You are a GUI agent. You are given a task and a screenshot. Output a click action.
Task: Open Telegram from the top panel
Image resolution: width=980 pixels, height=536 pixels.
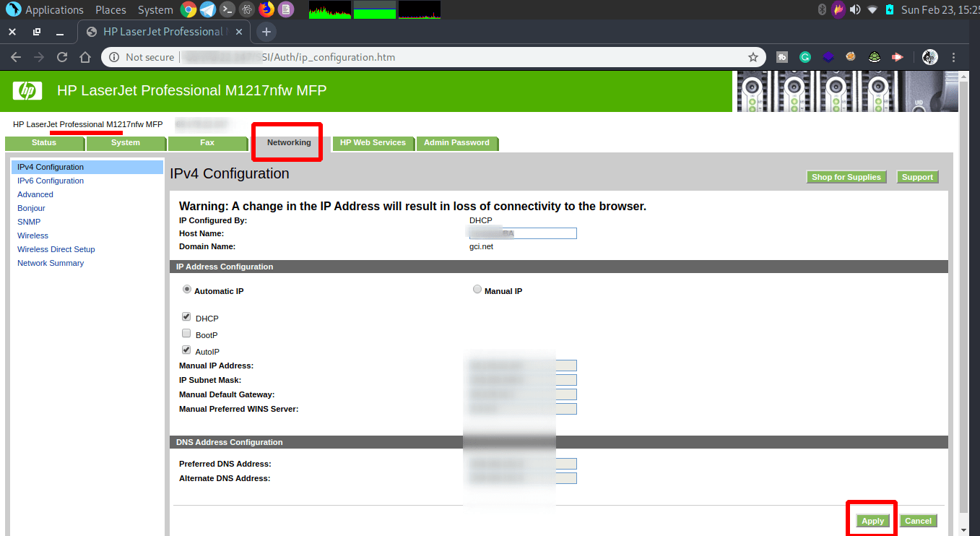coord(208,9)
